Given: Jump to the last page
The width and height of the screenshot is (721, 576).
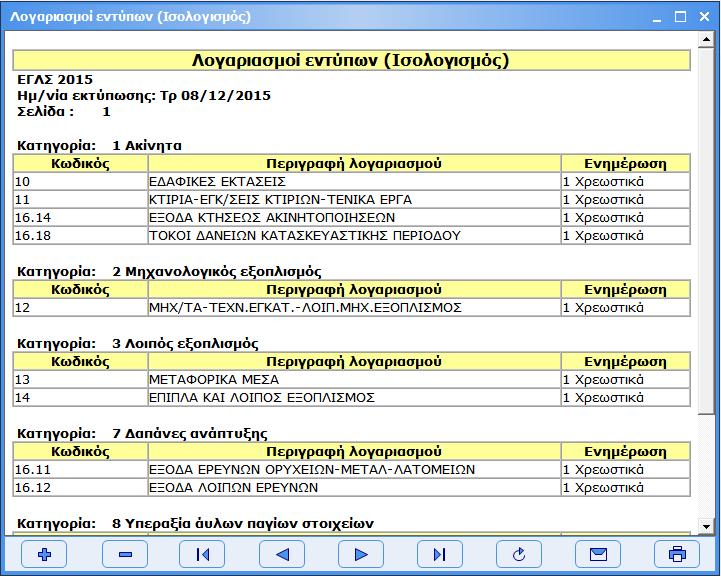Looking at the screenshot, I should tap(440, 554).
